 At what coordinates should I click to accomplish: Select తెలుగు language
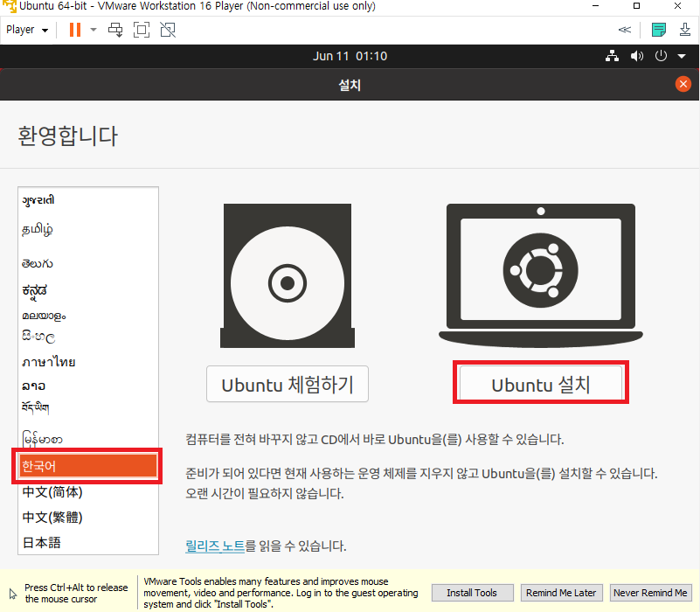pos(88,263)
